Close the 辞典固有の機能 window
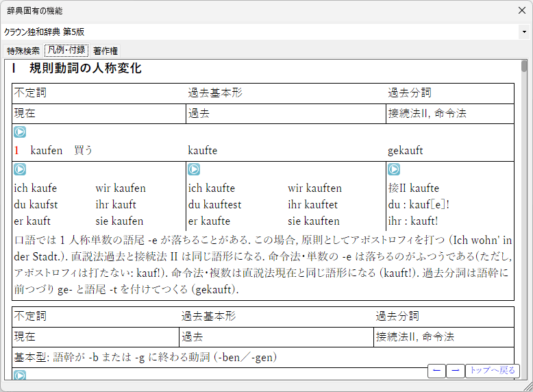This screenshot has height=392, width=533. 521,11
